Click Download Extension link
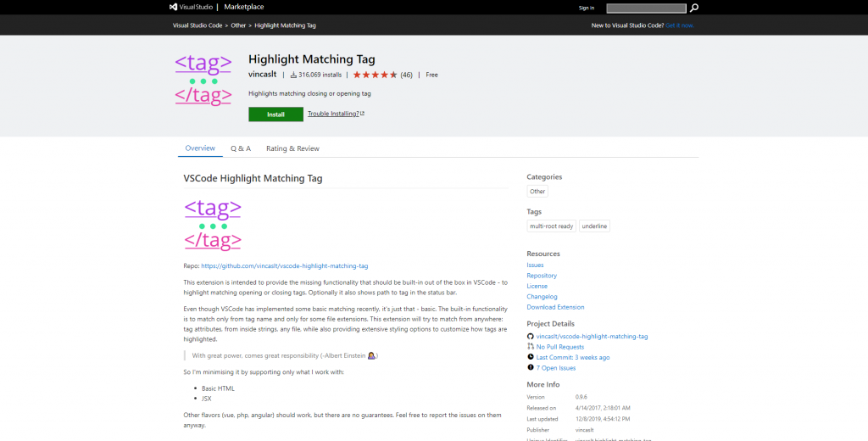The width and height of the screenshot is (868, 441). (555, 307)
